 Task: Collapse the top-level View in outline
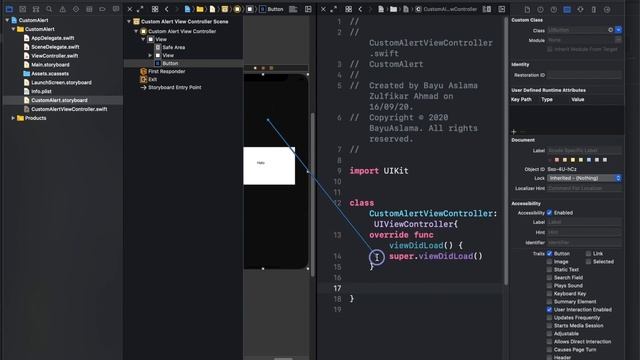pyautogui.click(x=143, y=39)
